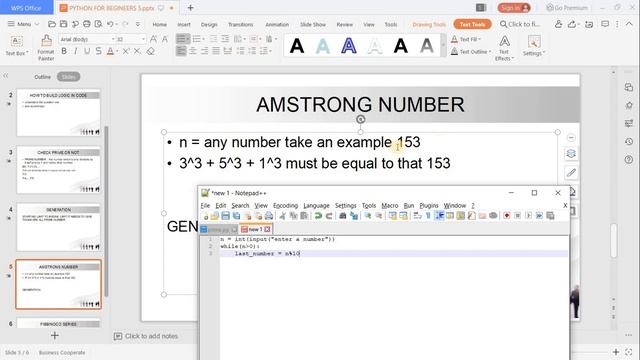Image resolution: width=640 pixels, height=360 pixels.
Task: Insert a Text Box from ribbon
Action: coord(16,45)
